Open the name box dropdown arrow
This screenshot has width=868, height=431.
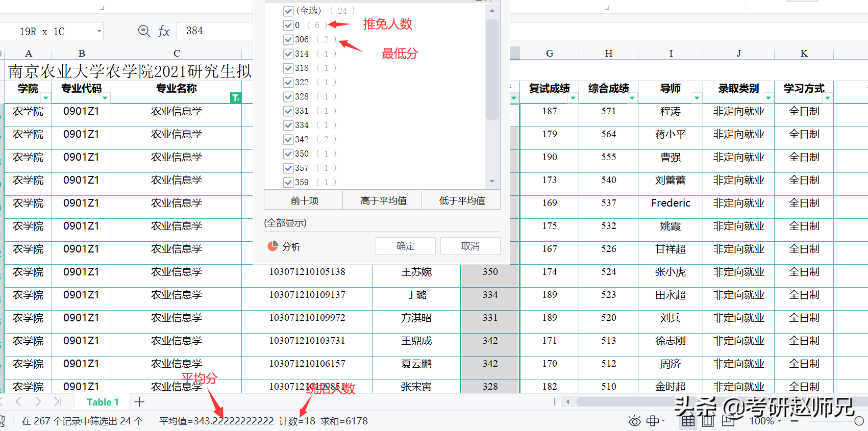[x=99, y=31]
